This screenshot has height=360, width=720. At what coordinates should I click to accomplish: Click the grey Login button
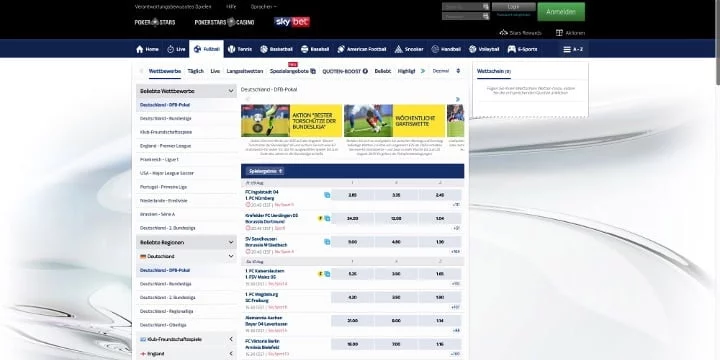(x=514, y=7)
